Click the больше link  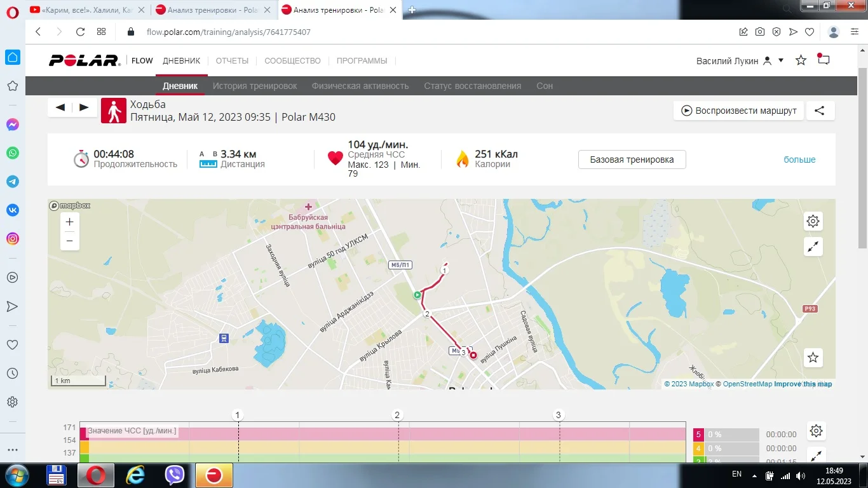coord(799,159)
